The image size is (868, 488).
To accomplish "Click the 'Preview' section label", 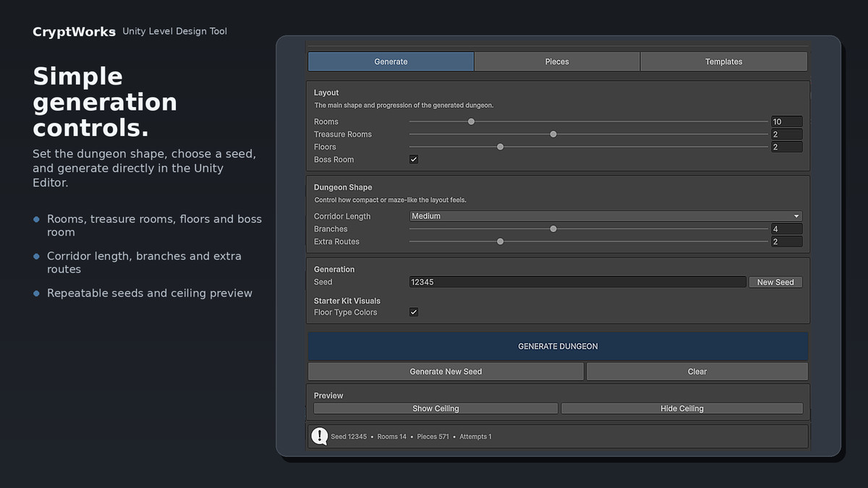I will (x=328, y=395).
